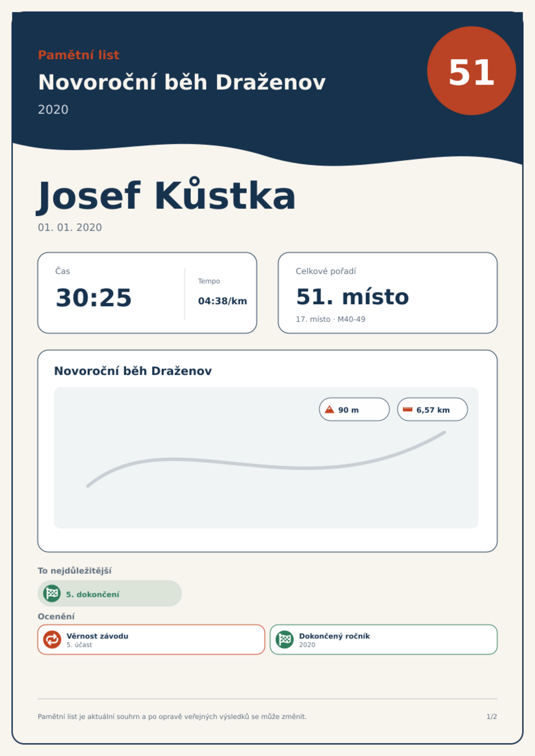Click the pace value 04:38/km
This screenshot has height=756, width=535.
pos(222,301)
